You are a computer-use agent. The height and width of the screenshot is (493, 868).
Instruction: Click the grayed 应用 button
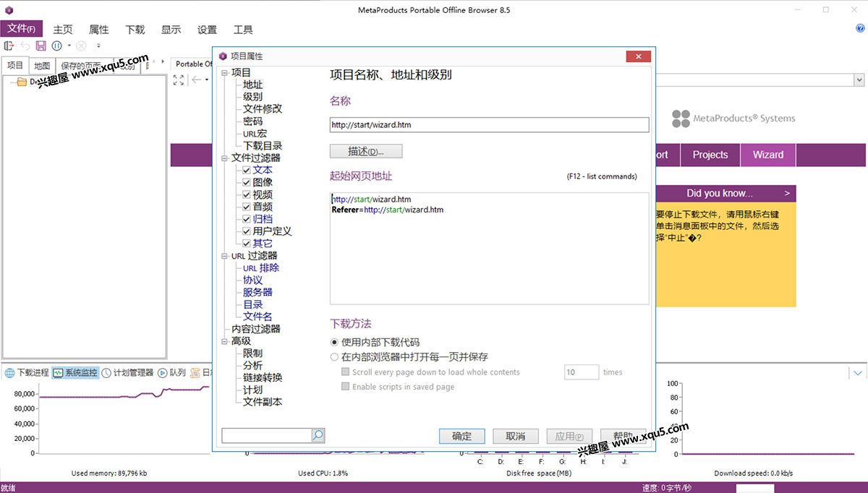tap(569, 436)
